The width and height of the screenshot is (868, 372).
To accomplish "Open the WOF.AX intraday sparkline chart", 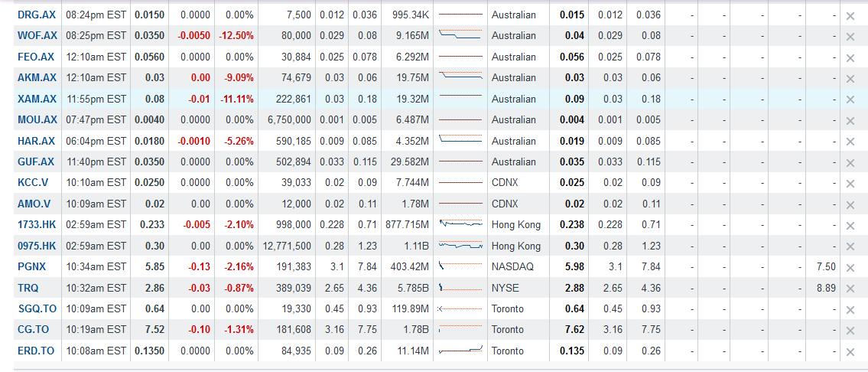I will [x=460, y=34].
